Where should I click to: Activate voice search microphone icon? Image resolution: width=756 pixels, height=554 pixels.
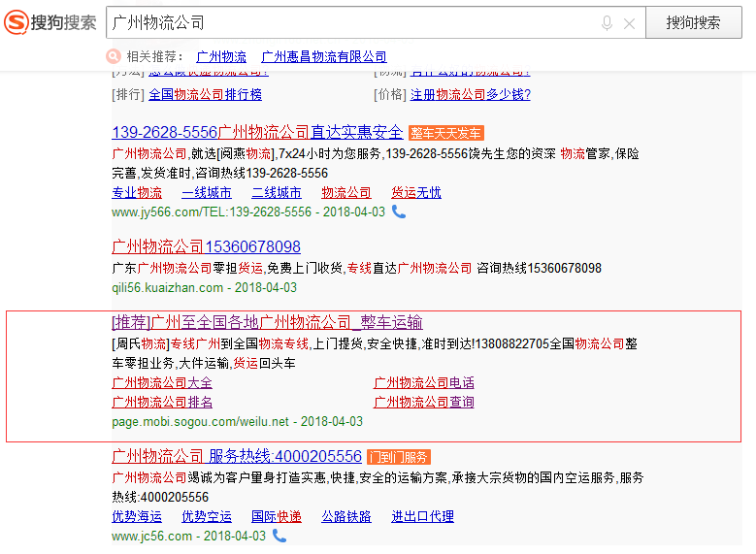point(607,22)
